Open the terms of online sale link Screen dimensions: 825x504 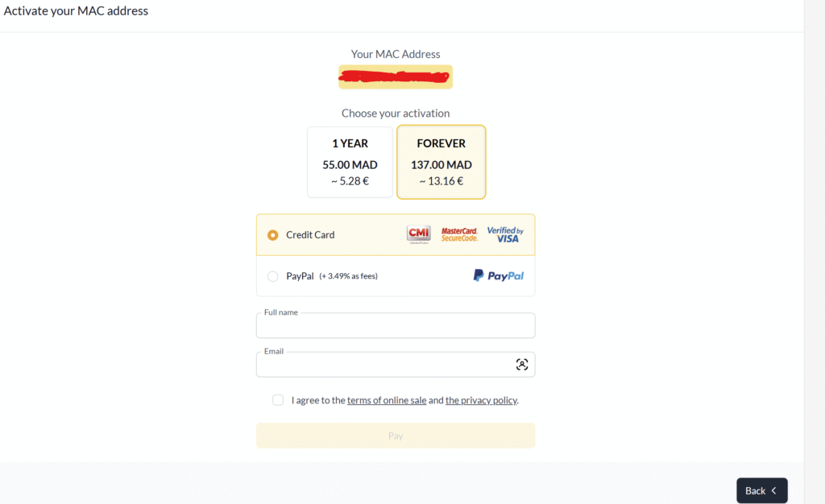[x=387, y=400]
